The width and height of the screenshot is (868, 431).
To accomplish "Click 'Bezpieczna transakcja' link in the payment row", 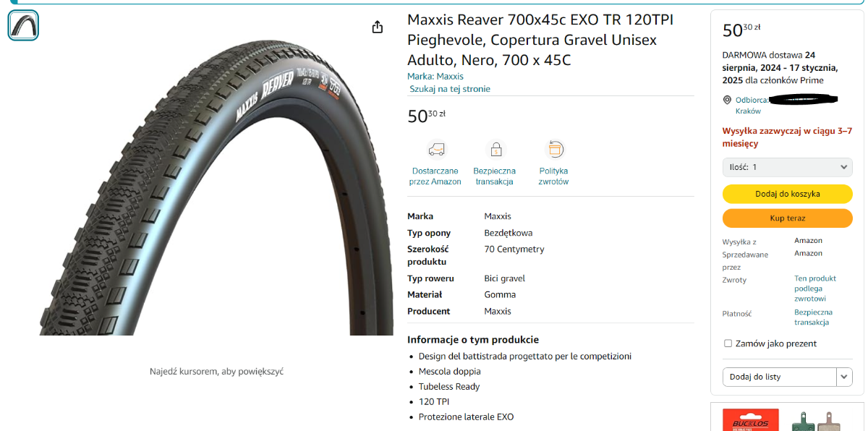I will click(813, 317).
